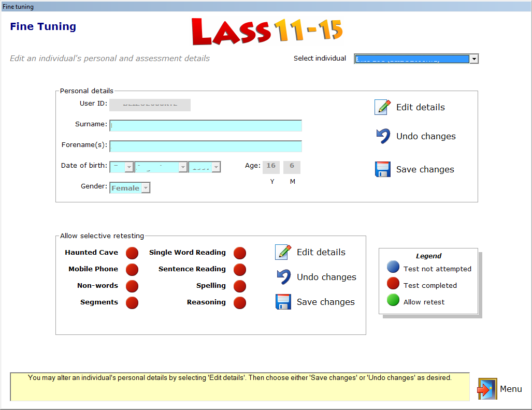Viewport: 532px width, 410px height.
Task: Open the Select individual dropdown
Action: (474, 59)
